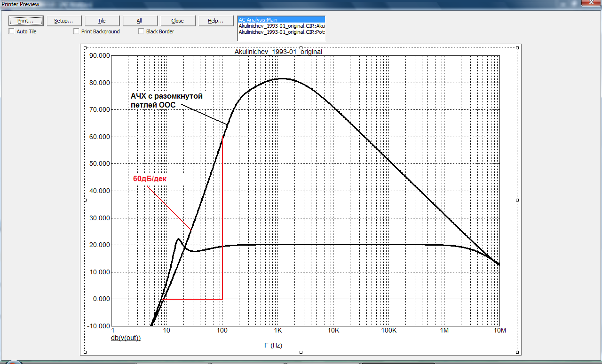The height and width of the screenshot is (364, 602).
Task: Click the top-left plot selection handle
Action: pyautogui.click(x=85, y=47)
